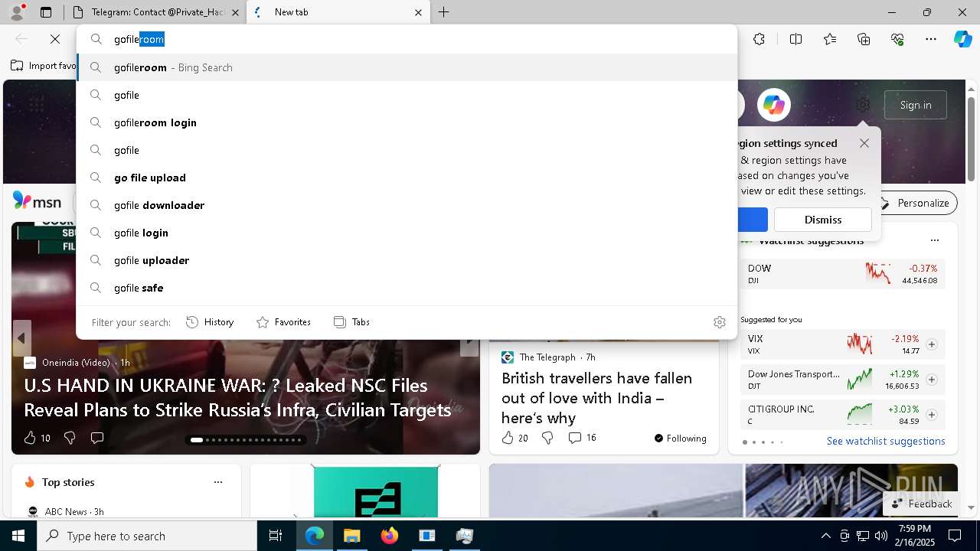Close the region settings synced popup
980x551 pixels.
(864, 143)
